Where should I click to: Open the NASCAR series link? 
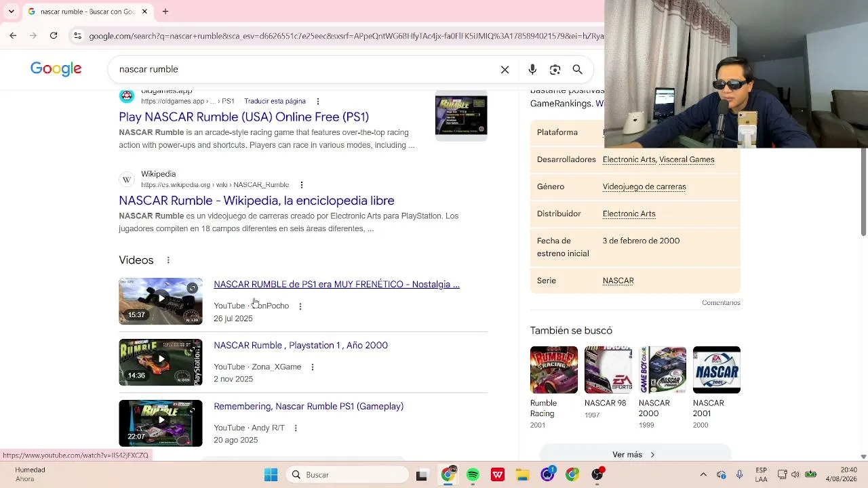[618, 281]
